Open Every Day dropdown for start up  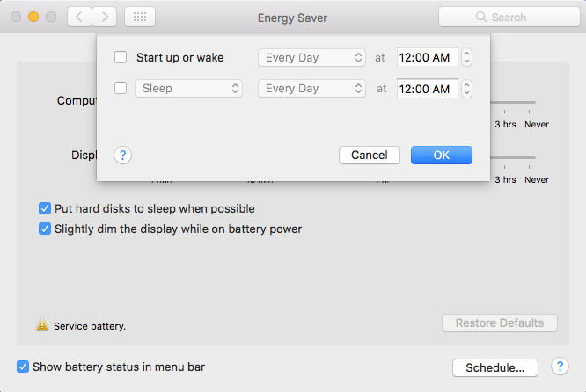point(311,58)
